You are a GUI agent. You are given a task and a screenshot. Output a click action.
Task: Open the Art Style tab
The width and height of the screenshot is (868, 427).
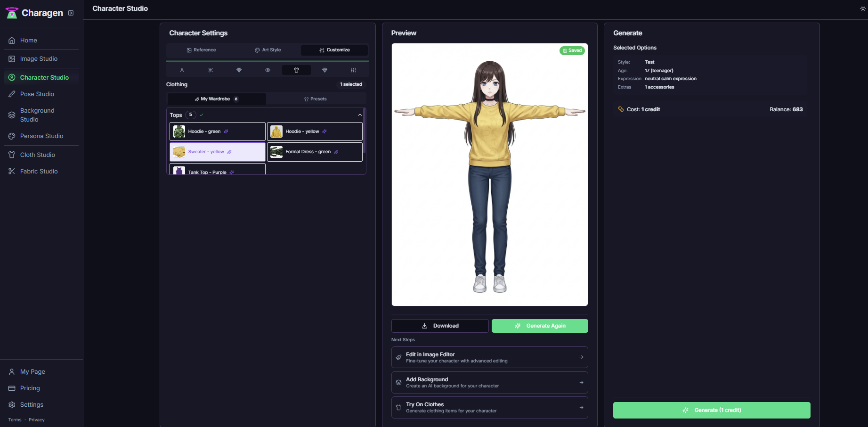point(268,50)
